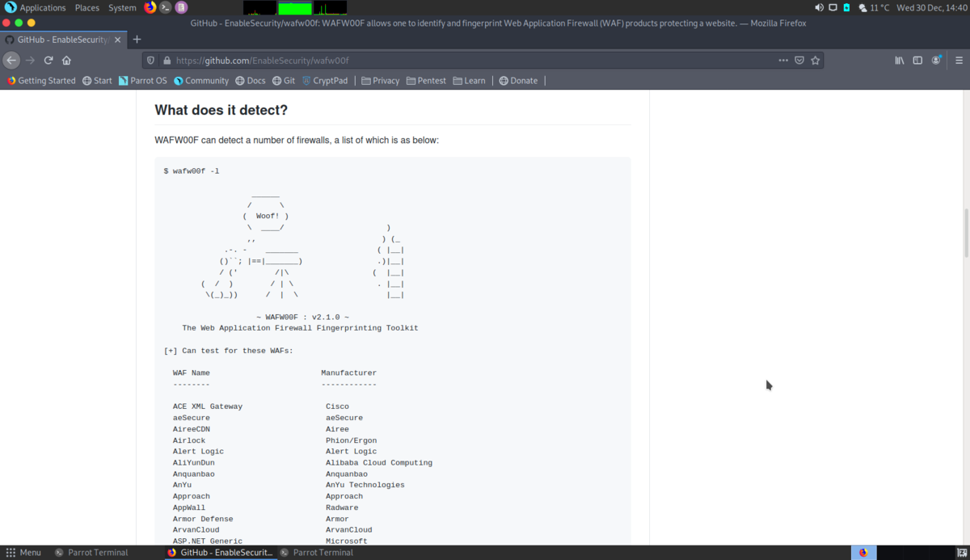
Task: Open the Parrot OS bookmark
Action: pos(143,81)
